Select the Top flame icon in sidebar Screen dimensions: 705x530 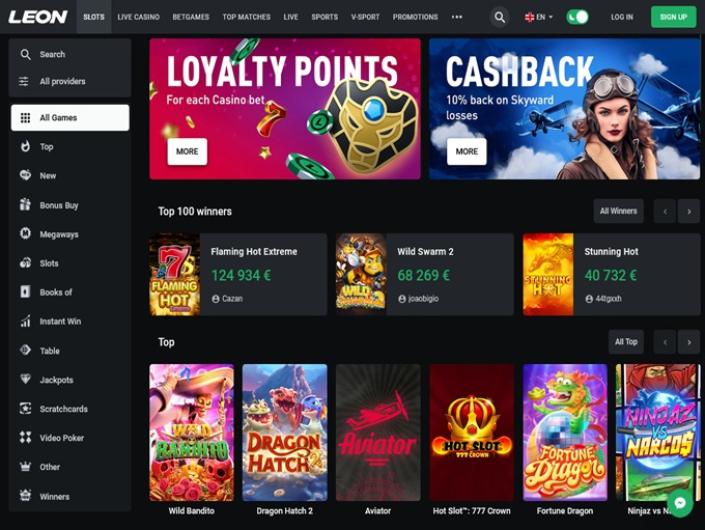tap(26, 146)
